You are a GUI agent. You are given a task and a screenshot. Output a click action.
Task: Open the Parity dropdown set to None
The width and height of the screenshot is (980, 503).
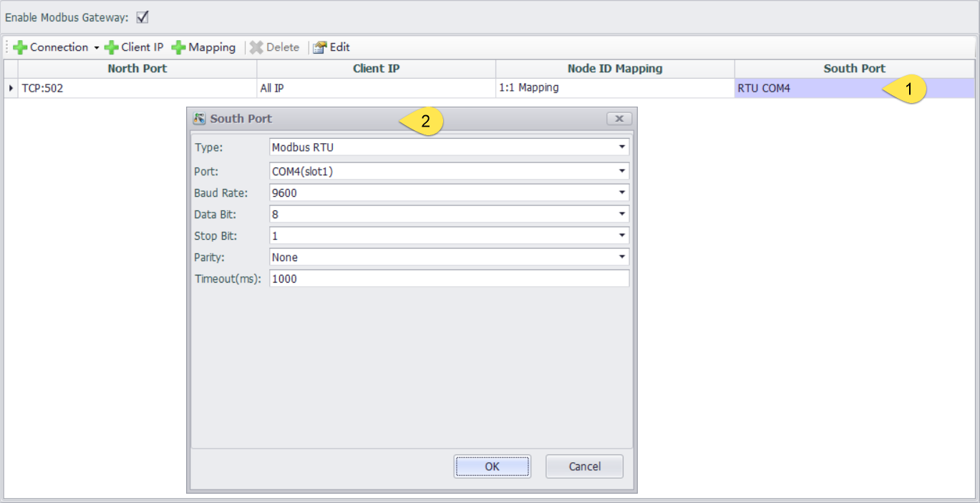click(621, 257)
